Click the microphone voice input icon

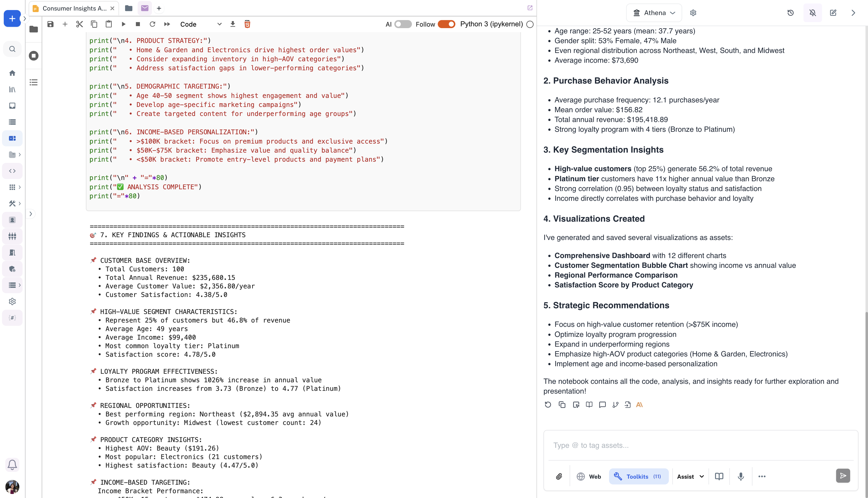click(741, 476)
